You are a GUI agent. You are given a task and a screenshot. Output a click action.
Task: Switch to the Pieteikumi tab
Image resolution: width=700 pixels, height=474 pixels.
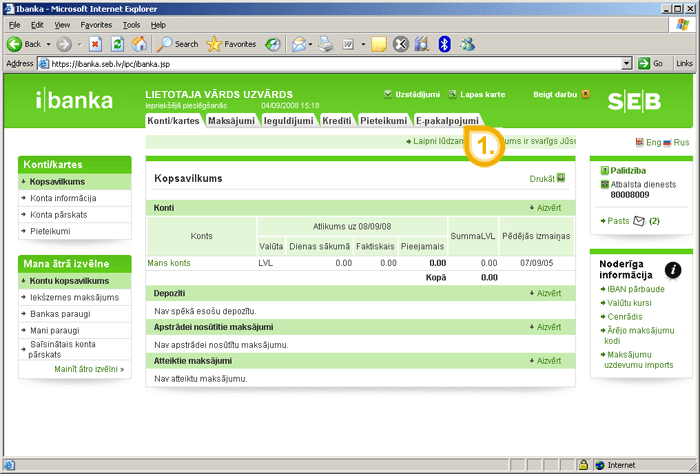point(383,121)
